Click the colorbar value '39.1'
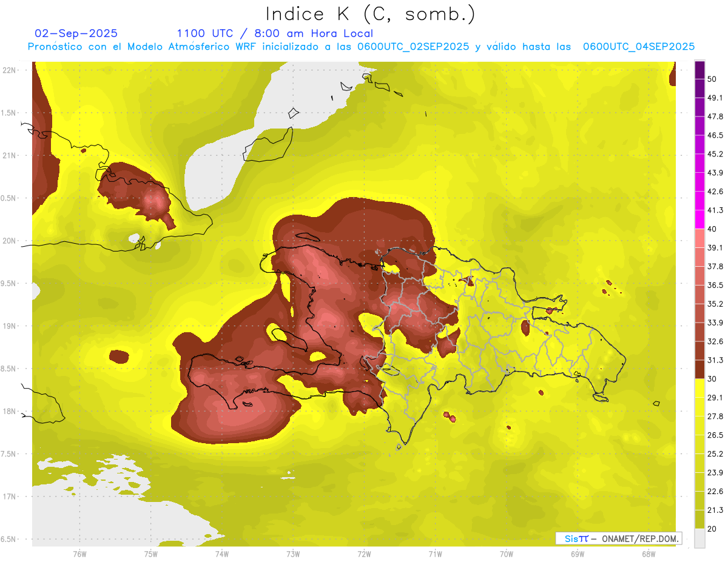 [x=715, y=247]
